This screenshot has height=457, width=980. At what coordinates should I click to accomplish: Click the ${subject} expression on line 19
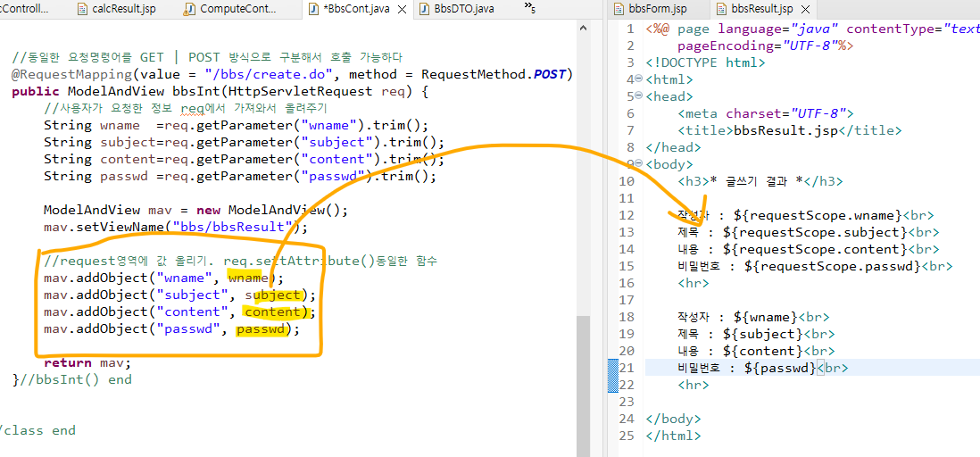(x=762, y=334)
